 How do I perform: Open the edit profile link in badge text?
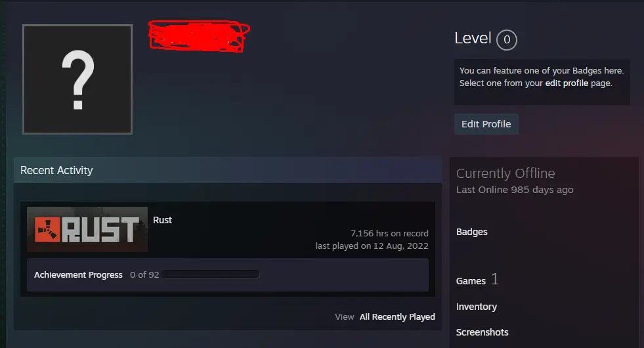coord(567,83)
